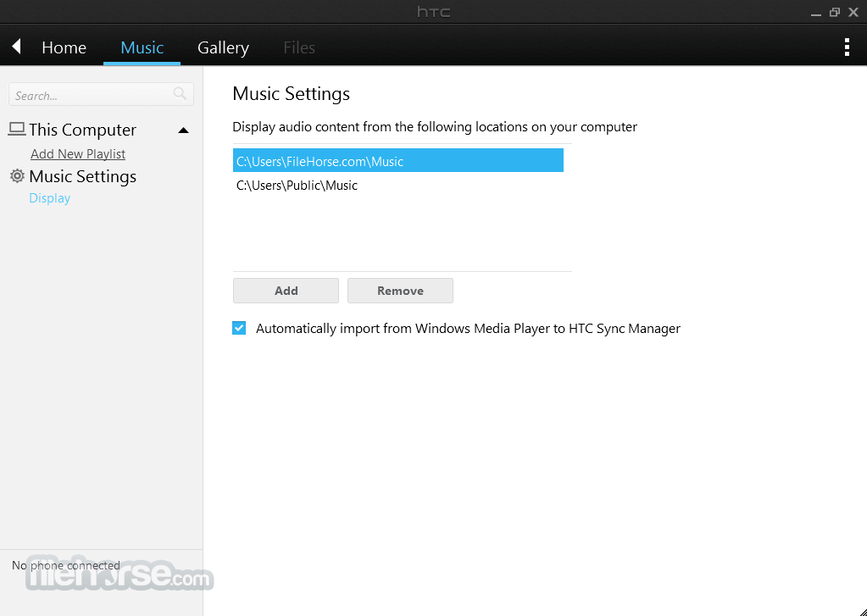Click the back arrow icon
Viewport: 867px width, 616px height.
(17, 47)
